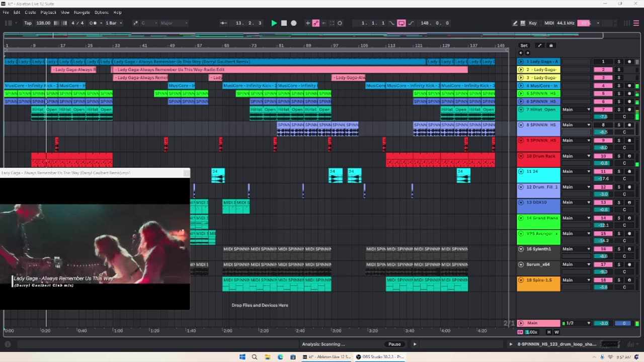Image resolution: width=644 pixels, height=362 pixels.
Task: Open the Navigate menu
Action: point(82,12)
